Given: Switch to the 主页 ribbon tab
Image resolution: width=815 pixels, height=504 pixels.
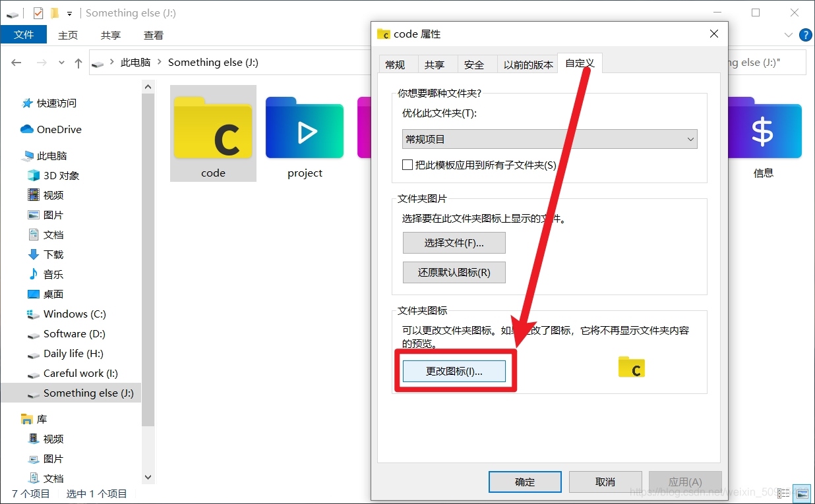Looking at the screenshot, I should pos(68,35).
